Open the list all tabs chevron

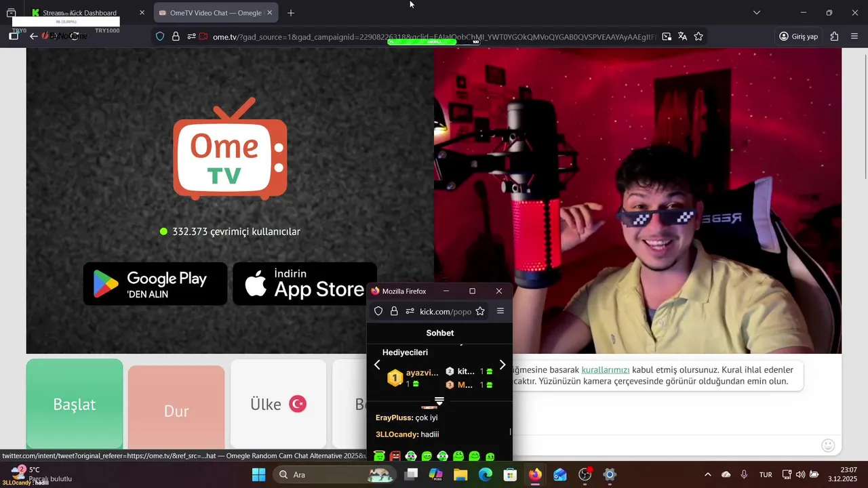point(757,13)
